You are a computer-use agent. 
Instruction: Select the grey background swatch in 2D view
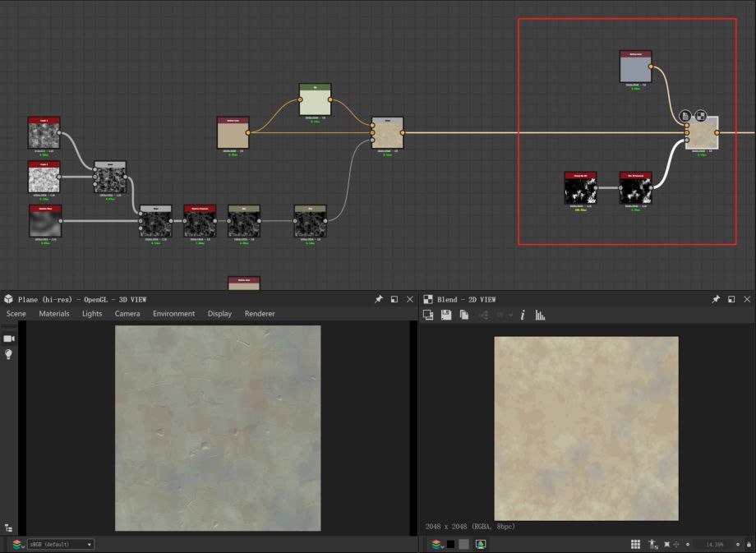(463, 544)
